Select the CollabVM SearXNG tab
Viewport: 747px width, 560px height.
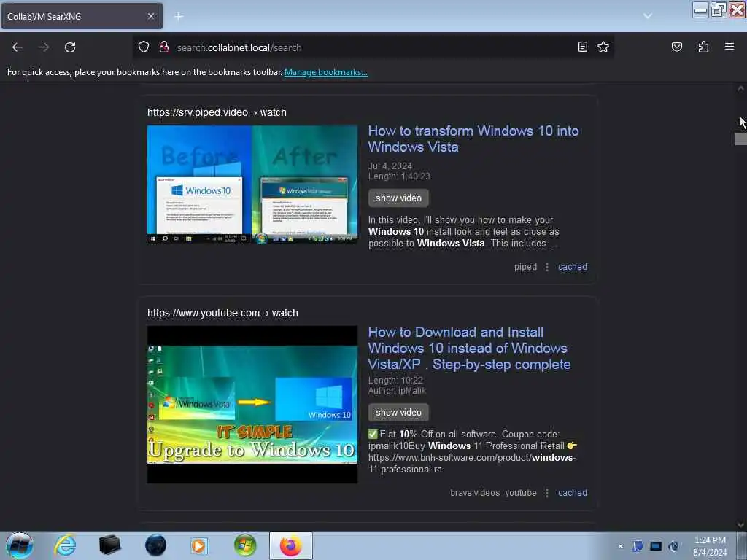[x=82, y=16]
